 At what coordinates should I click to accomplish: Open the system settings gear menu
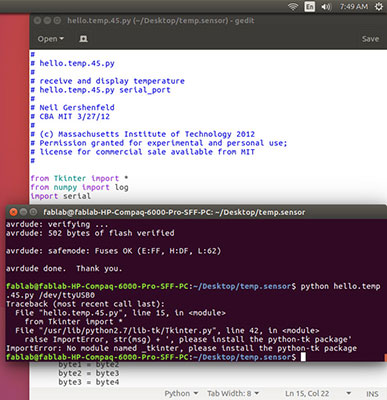pyautogui.click(x=379, y=7)
